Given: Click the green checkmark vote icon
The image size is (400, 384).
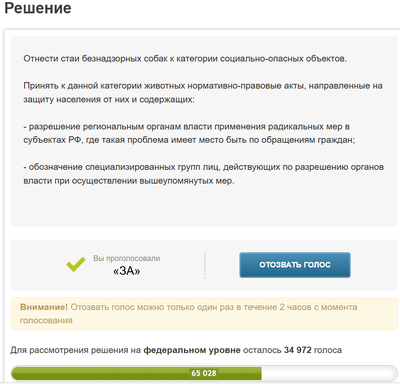Looking at the screenshot, I should coord(76,265).
